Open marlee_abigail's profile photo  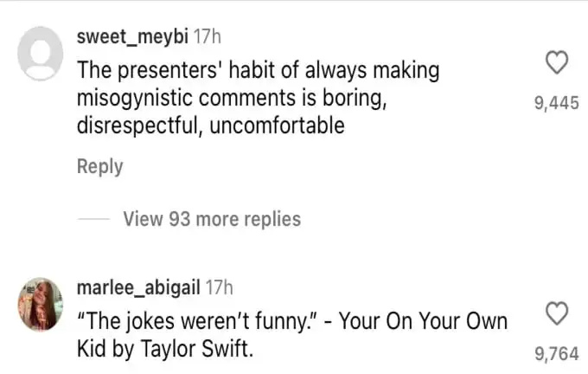tap(41, 305)
